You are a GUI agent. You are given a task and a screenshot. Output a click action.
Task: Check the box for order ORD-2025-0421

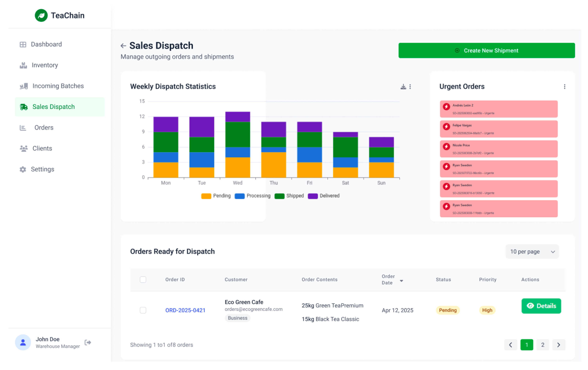tap(143, 310)
